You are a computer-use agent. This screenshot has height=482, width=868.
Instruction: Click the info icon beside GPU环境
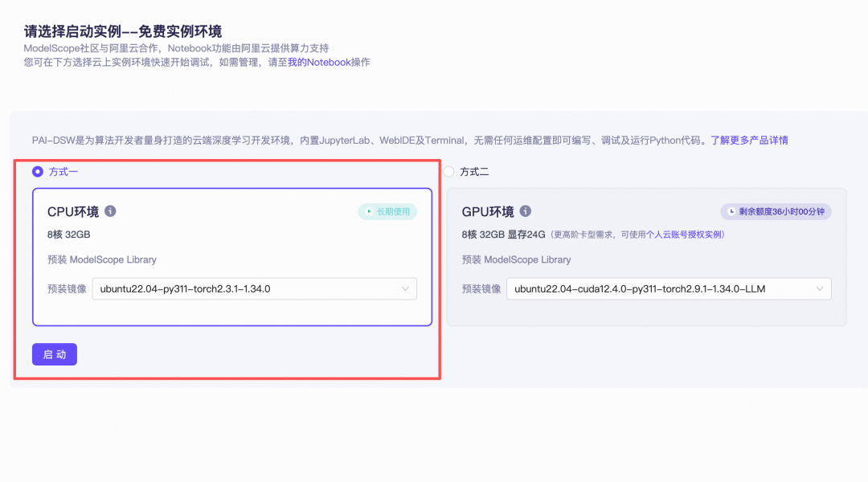(x=526, y=211)
